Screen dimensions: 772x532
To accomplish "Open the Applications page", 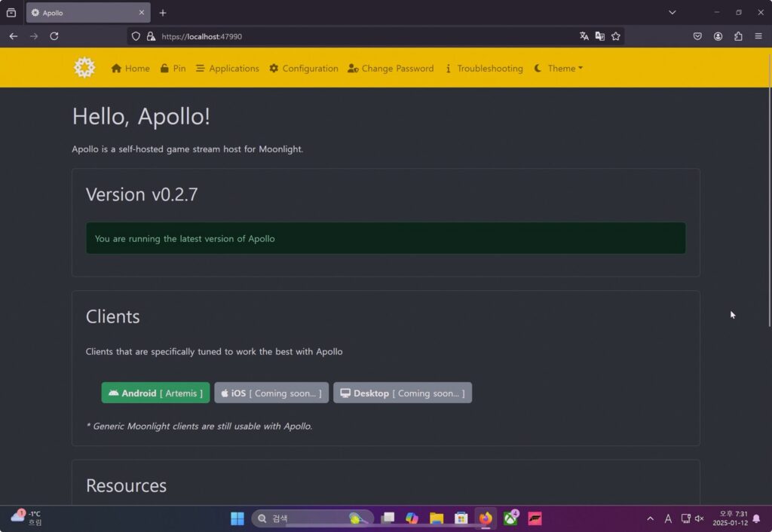I will [228, 69].
